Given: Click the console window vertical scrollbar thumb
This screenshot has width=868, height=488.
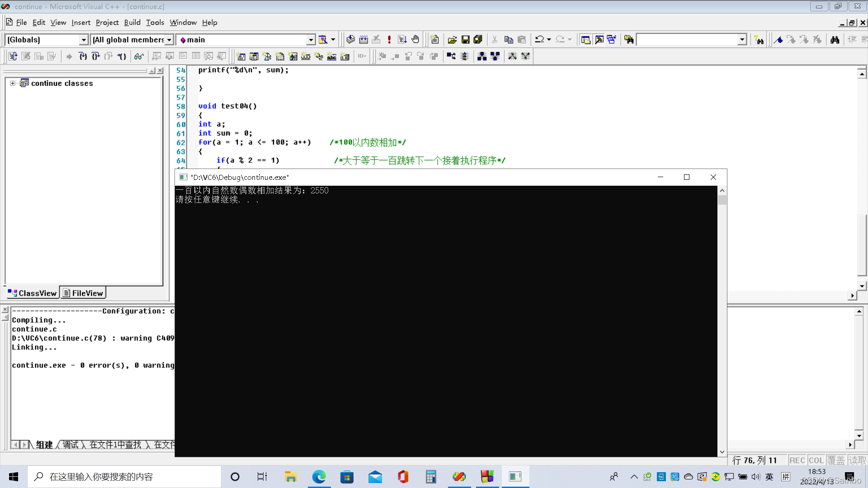Looking at the screenshot, I should pos(722,200).
